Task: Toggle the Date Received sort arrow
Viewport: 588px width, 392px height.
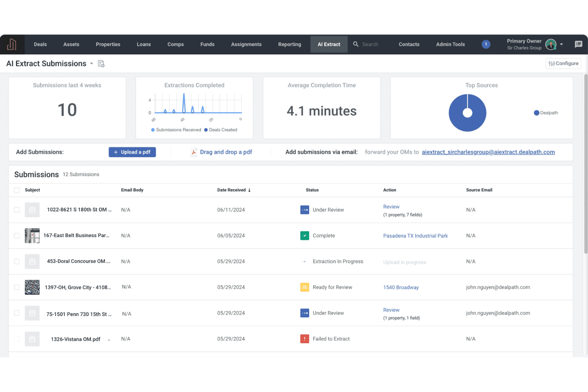Action: [250, 190]
